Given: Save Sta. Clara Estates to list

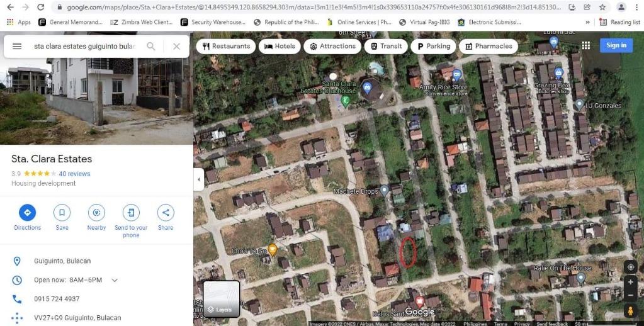Looking at the screenshot, I should [x=62, y=212].
